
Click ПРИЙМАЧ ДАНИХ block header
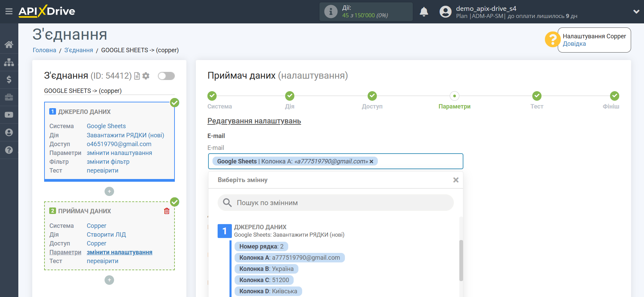(x=85, y=211)
